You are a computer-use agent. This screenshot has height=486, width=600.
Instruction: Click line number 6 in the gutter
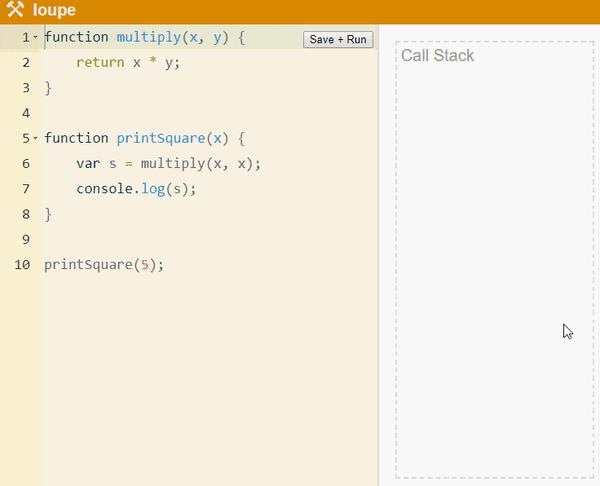[x=26, y=163]
